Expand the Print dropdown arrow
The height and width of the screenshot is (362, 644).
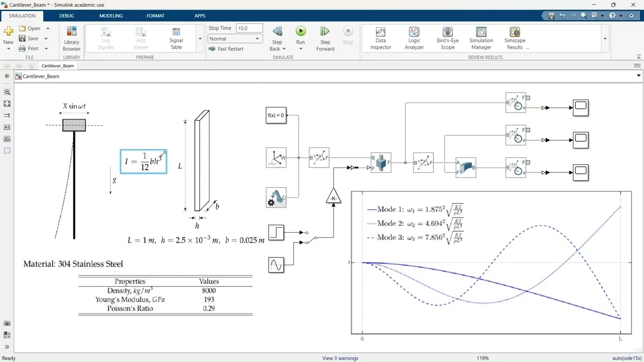click(46, 48)
